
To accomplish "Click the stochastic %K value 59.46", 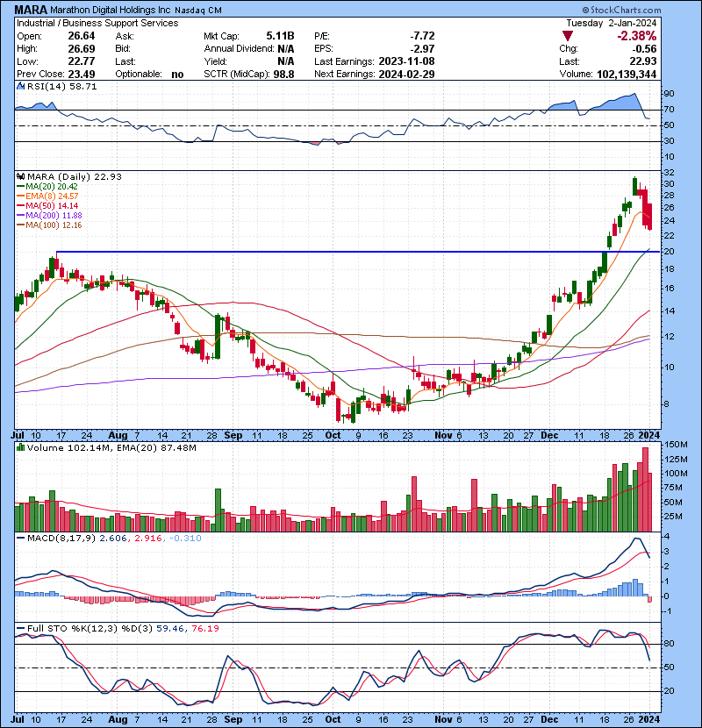I will pos(170,629).
